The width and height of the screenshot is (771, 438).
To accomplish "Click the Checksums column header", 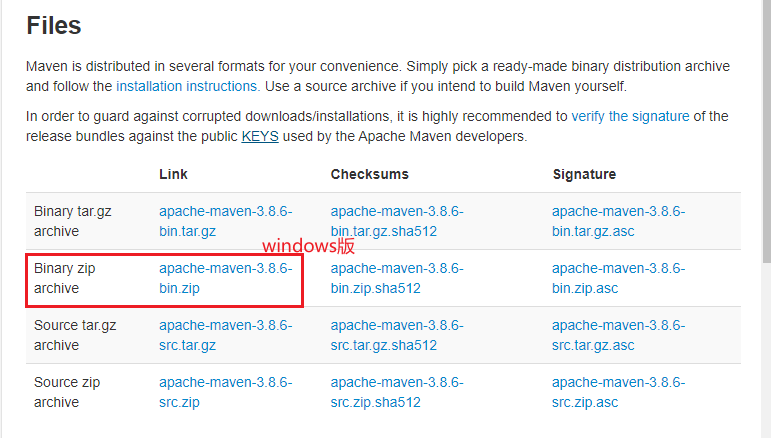I will click(370, 174).
